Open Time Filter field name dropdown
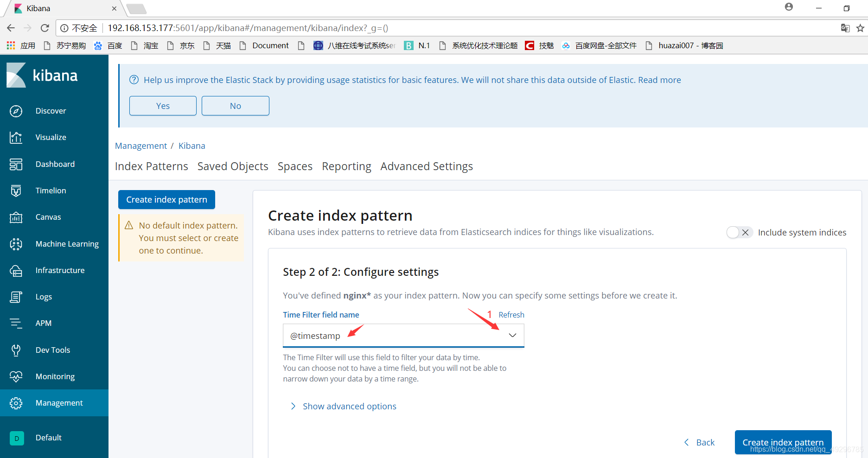The image size is (868, 458). [x=403, y=335]
